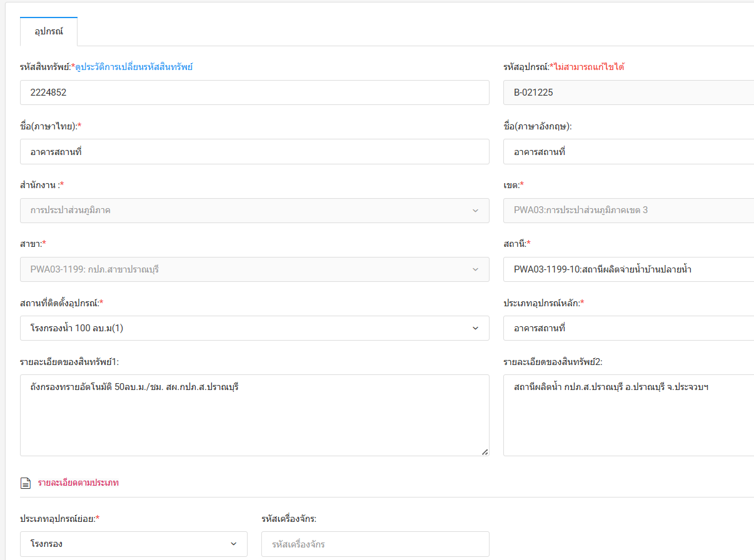Open ดูประวัติการเปลี่ยนรหัสสินทรัพย์ link

[134, 67]
